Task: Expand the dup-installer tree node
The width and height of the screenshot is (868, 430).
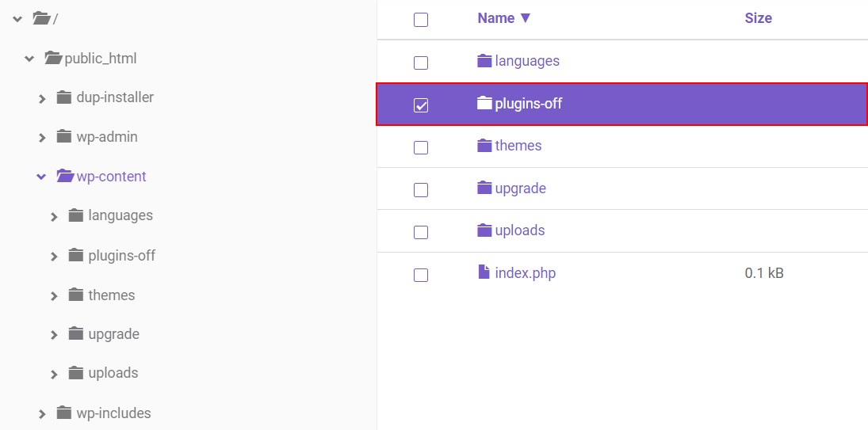Action: (x=42, y=98)
